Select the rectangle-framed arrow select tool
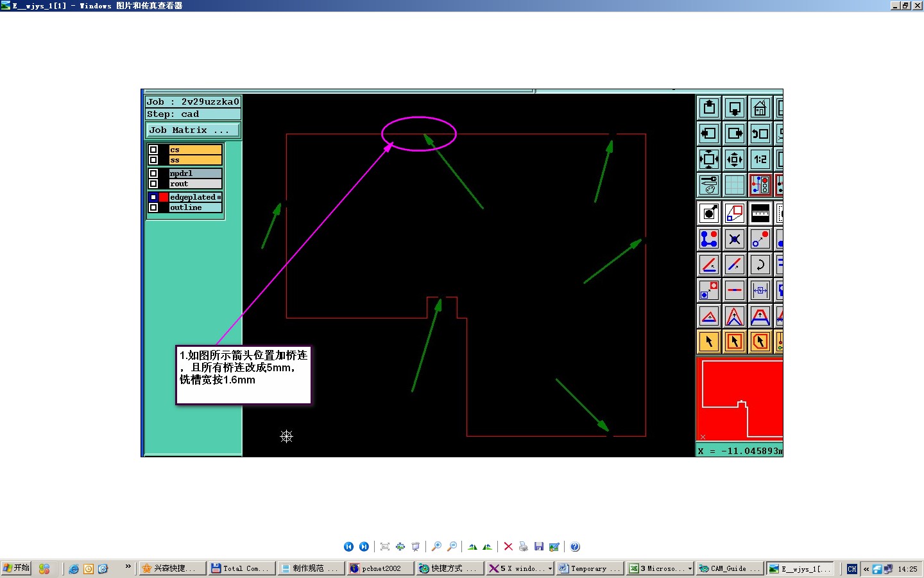924x578 pixels. [735, 342]
